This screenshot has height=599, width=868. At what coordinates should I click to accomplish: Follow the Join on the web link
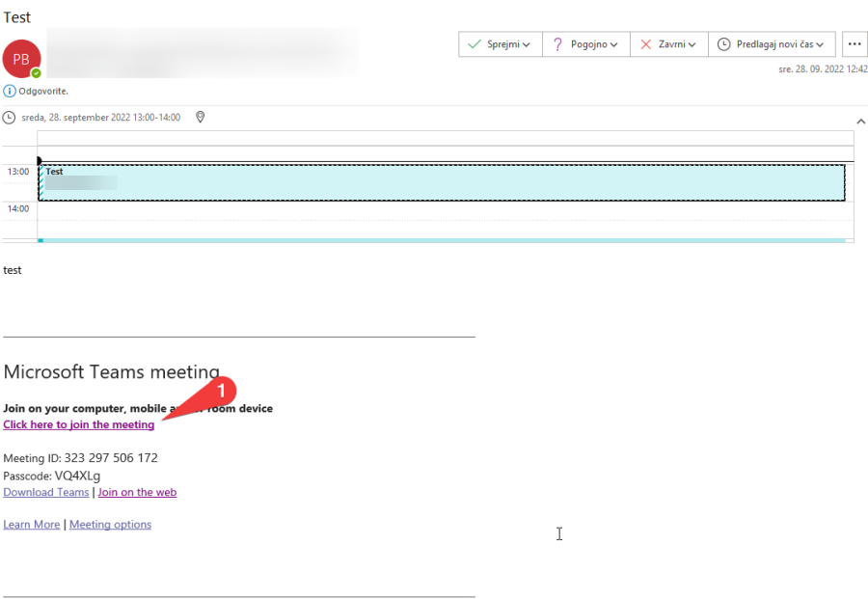137,492
